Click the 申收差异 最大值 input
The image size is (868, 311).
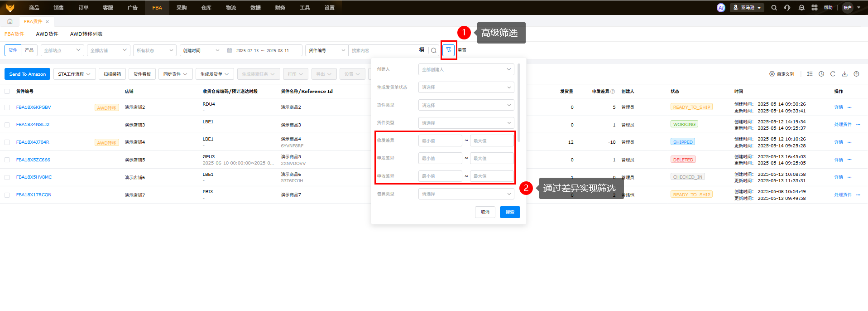coord(492,176)
